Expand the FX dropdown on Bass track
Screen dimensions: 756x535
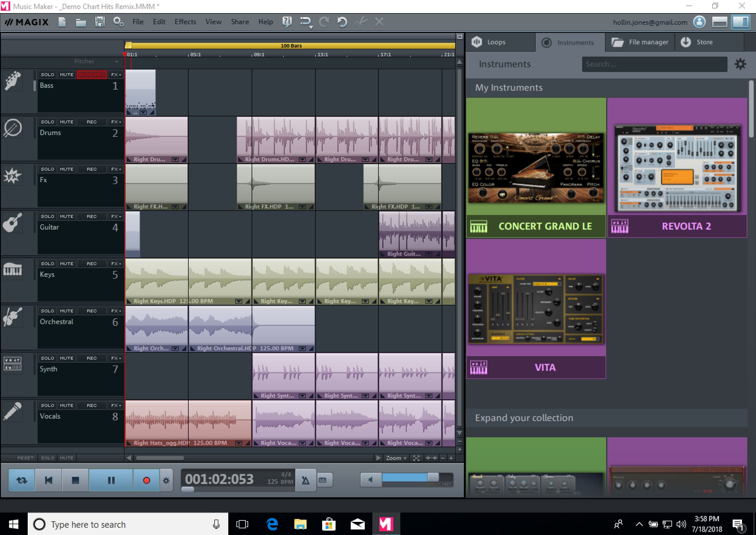(115, 74)
